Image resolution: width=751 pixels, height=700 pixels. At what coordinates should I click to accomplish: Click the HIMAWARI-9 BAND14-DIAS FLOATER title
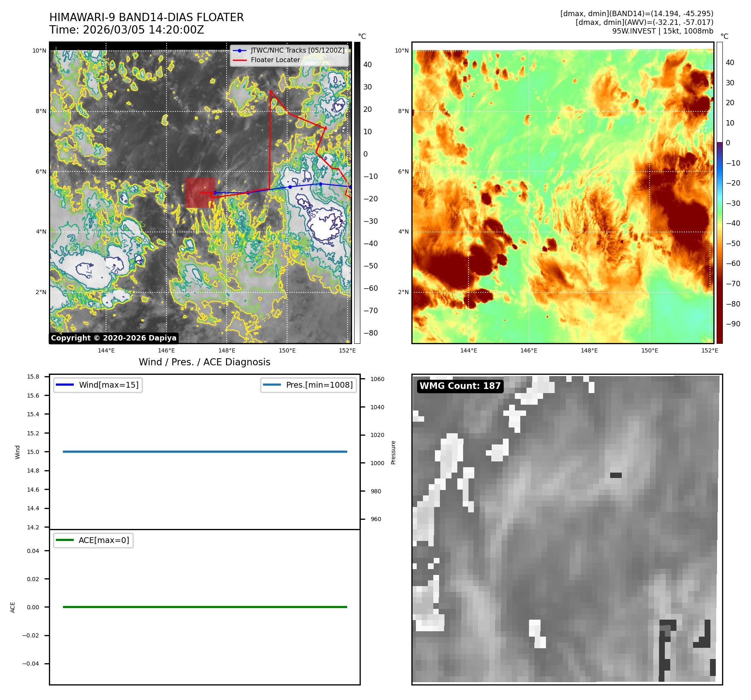146,17
